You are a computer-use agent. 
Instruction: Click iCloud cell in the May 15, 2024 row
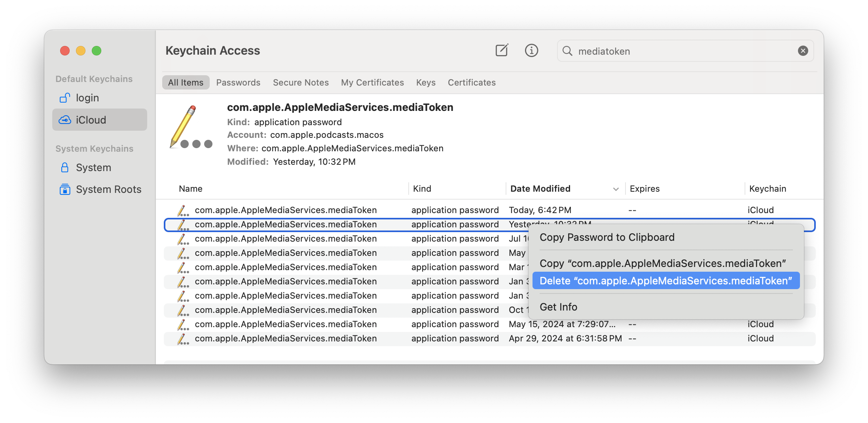[x=760, y=324]
